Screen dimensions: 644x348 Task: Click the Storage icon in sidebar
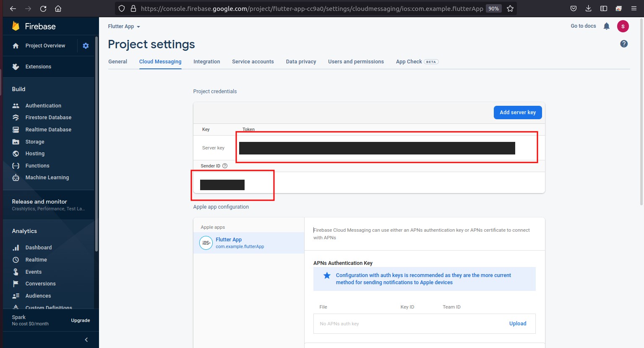pos(16,142)
